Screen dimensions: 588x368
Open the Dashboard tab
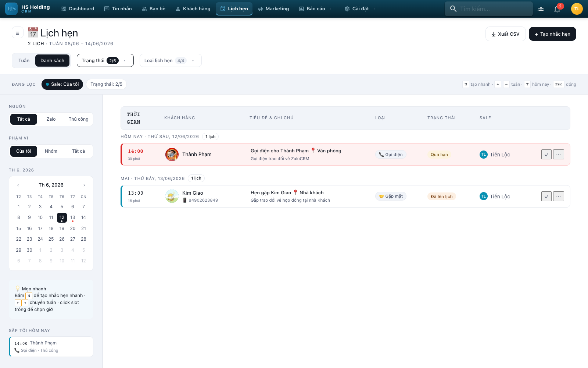pyautogui.click(x=78, y=9)
